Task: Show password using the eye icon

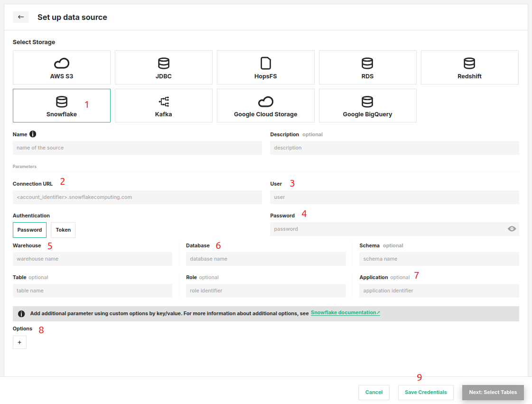Action: coord(512,229)
